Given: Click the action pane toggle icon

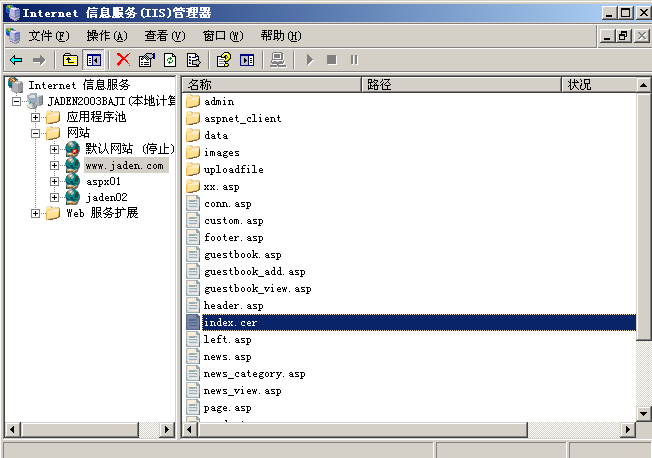Looking at the screenshot, I should (x=247, y=60).
